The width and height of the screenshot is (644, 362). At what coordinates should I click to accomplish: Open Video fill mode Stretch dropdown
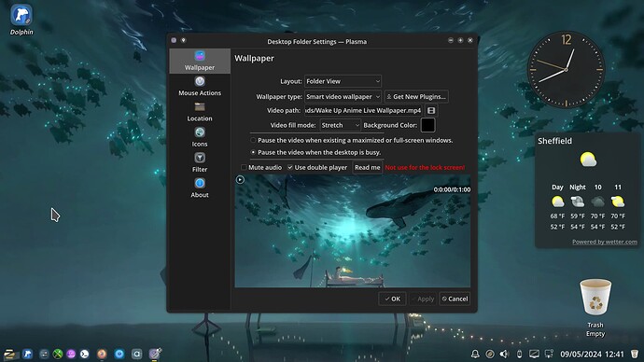[x=340, y=125]
